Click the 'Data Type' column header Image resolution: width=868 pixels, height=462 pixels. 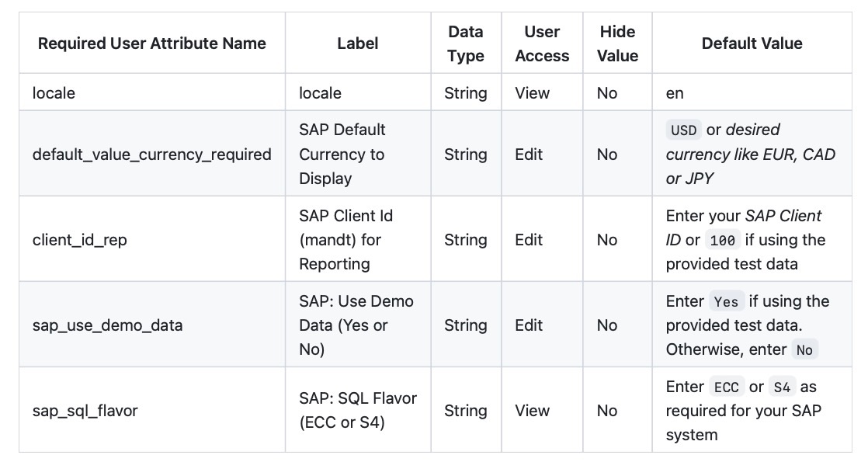(x=466, y=43)
